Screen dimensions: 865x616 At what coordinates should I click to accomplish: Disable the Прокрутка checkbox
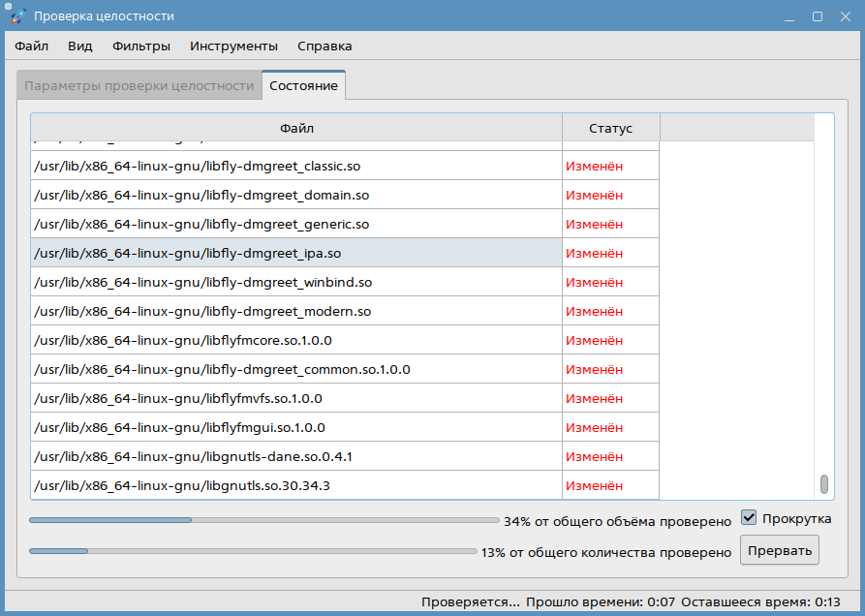749,518
